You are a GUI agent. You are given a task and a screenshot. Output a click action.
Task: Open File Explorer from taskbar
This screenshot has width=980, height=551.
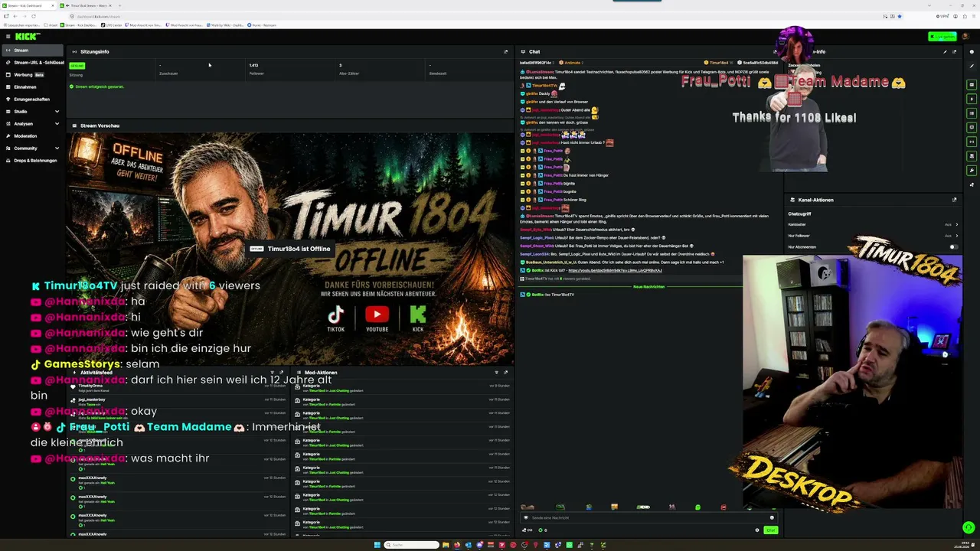tap(446, 545)
